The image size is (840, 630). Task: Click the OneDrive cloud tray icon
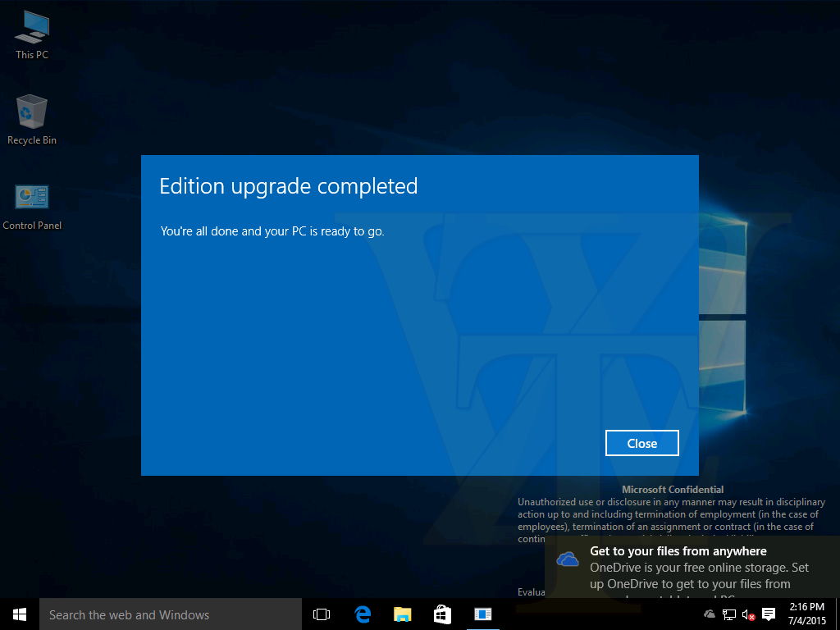tap(710, 614)
